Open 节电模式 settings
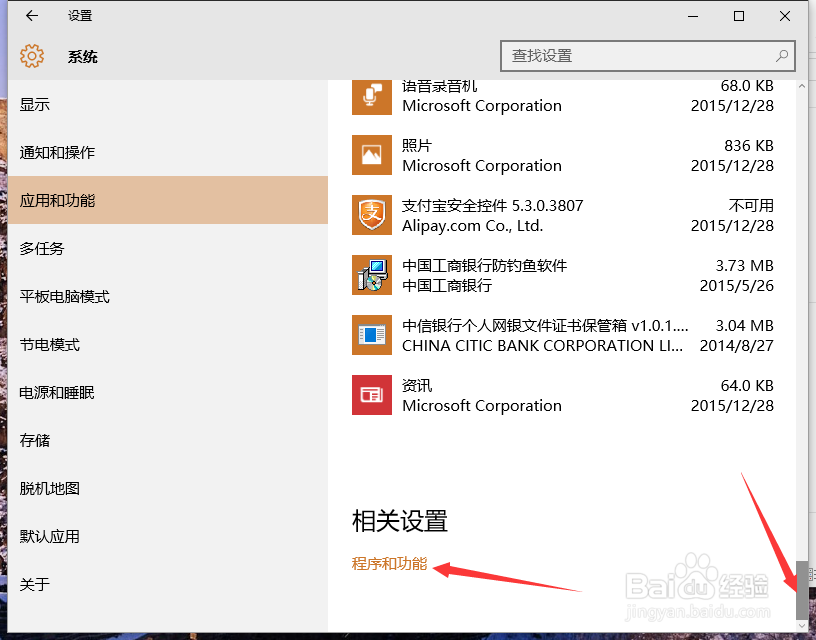Screen dimensions: 816x640 point(168,344)
